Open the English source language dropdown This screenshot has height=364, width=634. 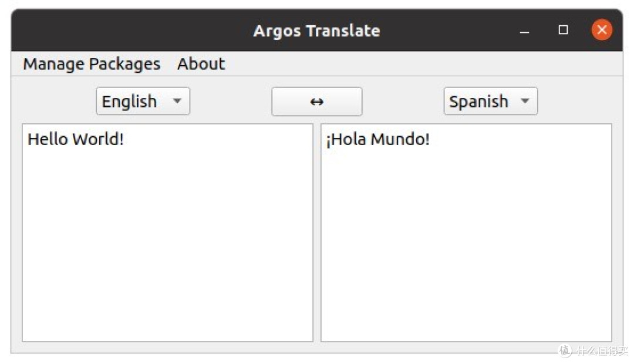point(143,101)
